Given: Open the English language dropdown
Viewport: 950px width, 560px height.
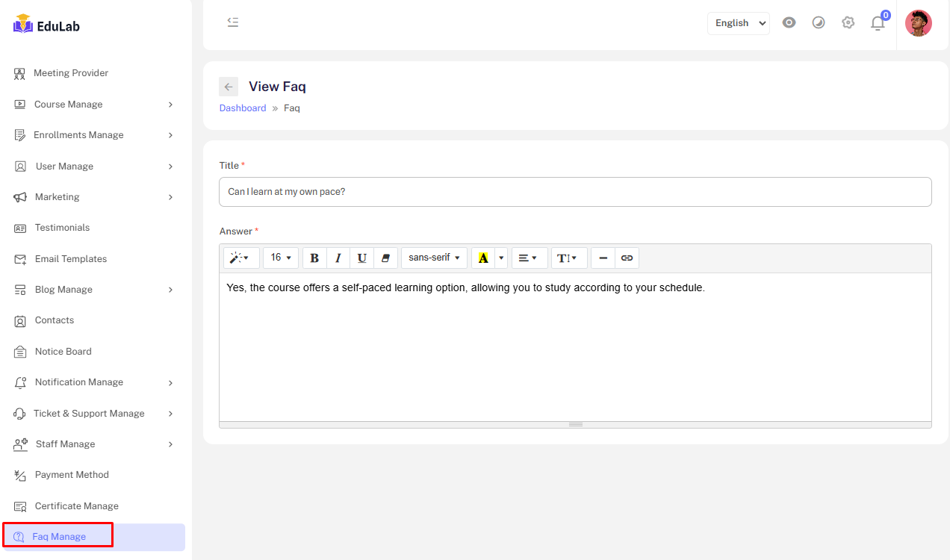Looking at the screenshot, I should [738, 23].
